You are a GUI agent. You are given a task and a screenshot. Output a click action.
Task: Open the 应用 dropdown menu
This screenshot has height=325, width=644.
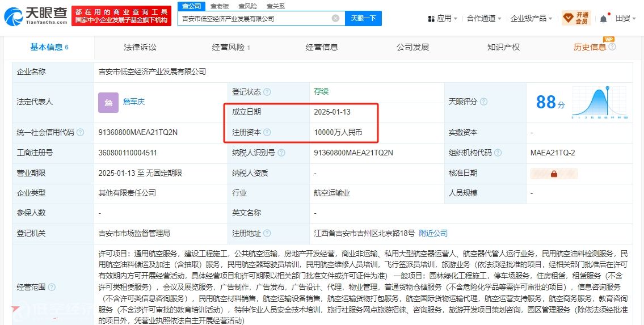coord(443,19)
